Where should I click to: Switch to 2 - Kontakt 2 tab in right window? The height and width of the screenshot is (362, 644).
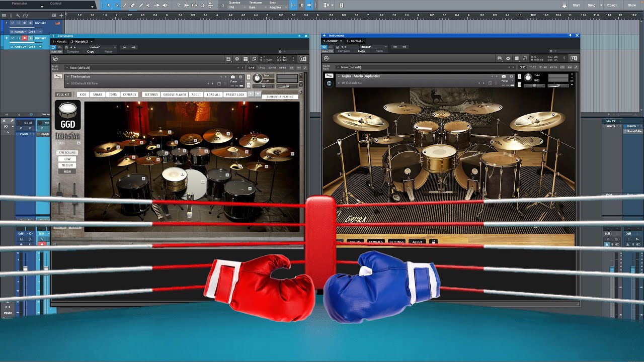point(354,41)
